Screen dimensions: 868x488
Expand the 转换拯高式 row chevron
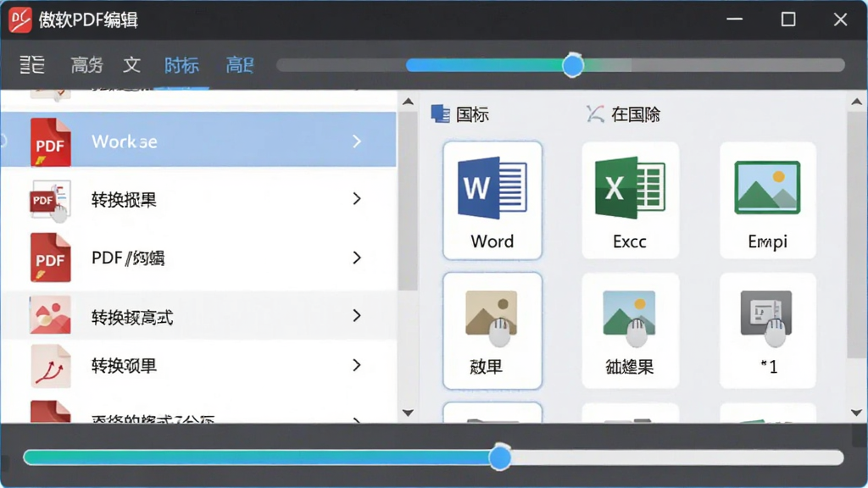point(357,315)
